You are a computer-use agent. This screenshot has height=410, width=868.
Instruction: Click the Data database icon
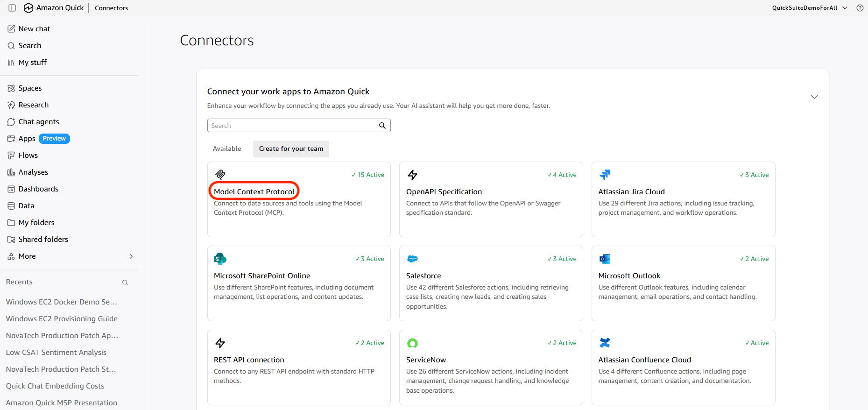[11, 206]
